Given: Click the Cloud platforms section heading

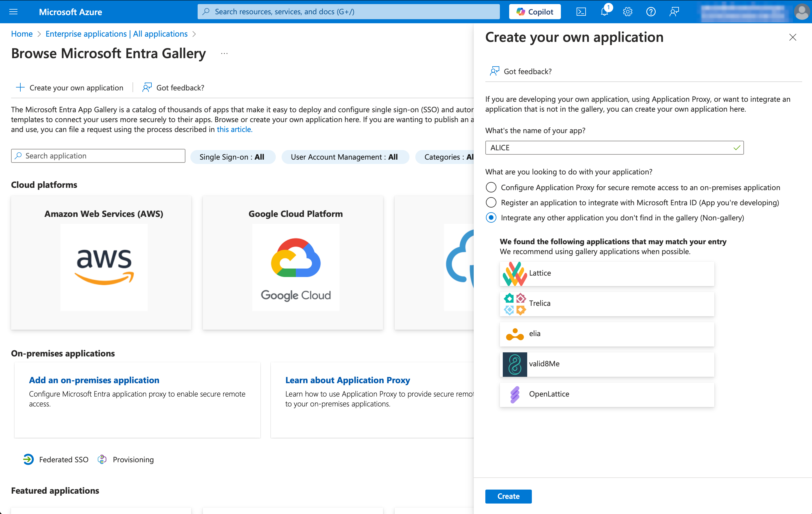Looking at the screenshot, I should click(44, 185).
